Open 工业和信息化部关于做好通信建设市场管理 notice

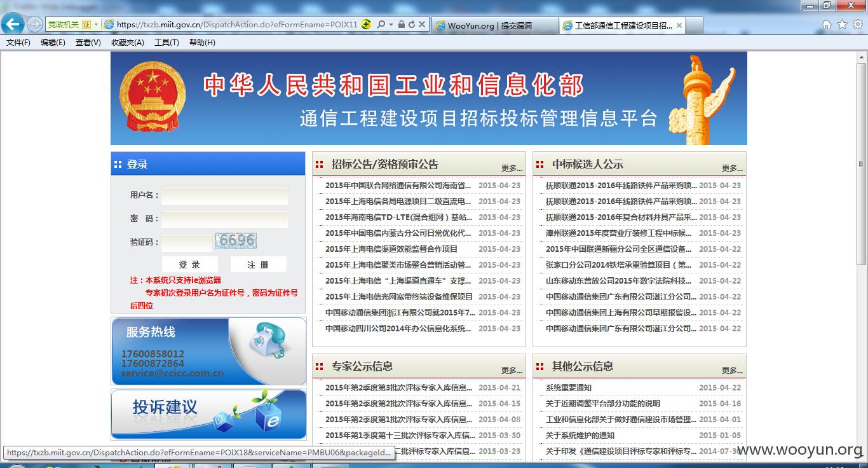[x=621, y=420]
